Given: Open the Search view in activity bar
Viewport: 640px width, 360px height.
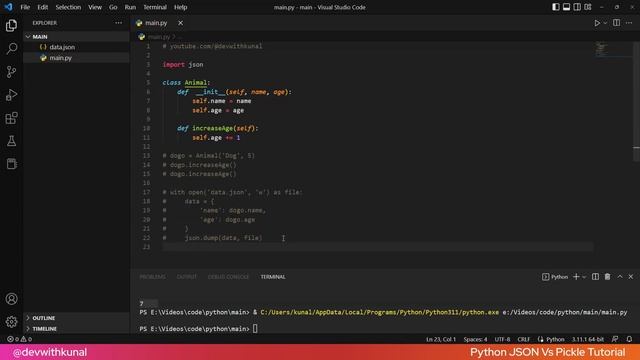Looking at the screenshot, I should (x=11, y=49).
